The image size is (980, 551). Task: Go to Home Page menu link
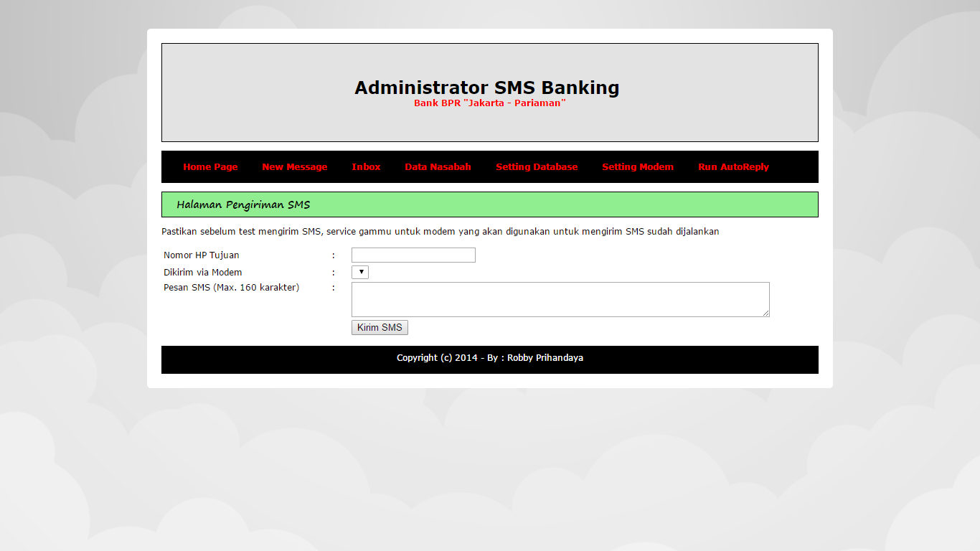(x=210, y=167)
